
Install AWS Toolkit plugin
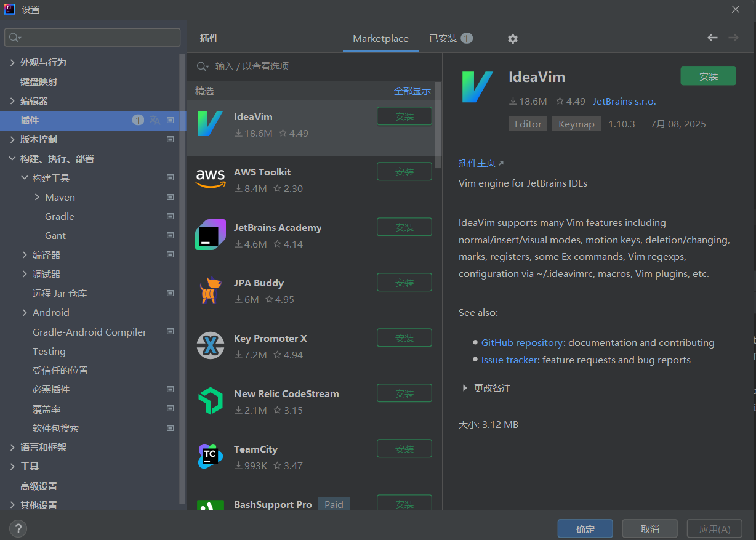(404, 172)
